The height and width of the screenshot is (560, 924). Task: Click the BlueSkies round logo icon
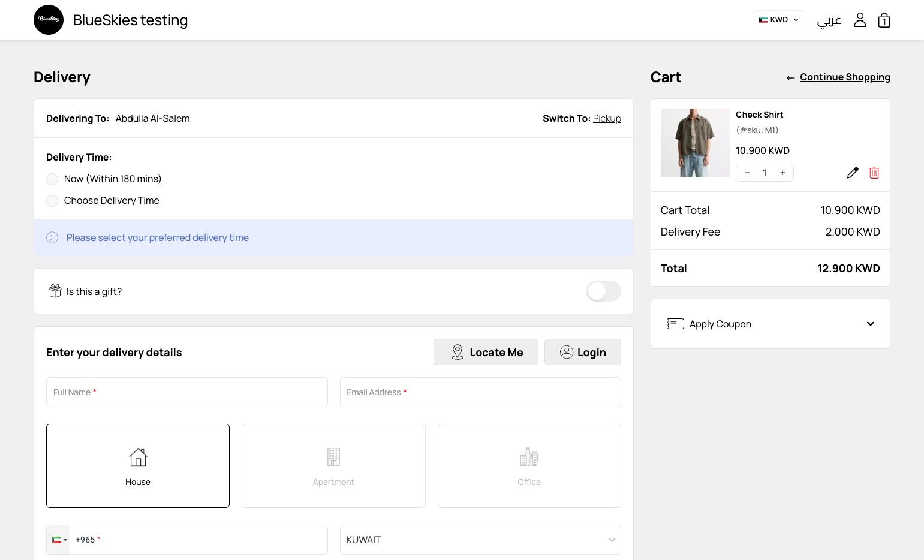pyautogui.click(x=49, y=20)
